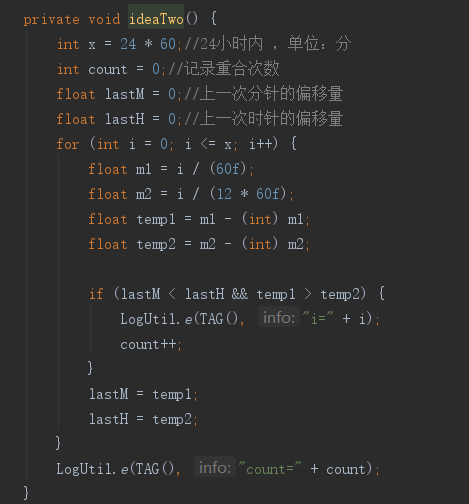Click the count++ statement

pos(151,344)
